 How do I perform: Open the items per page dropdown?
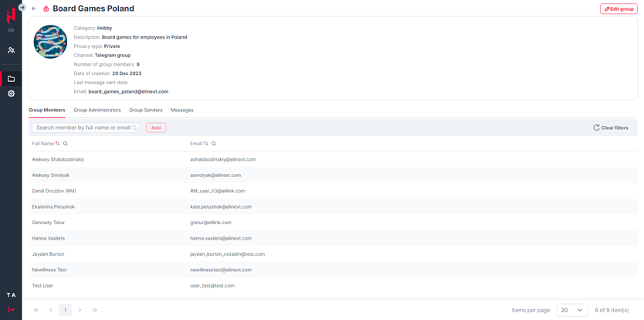[571, 310]
